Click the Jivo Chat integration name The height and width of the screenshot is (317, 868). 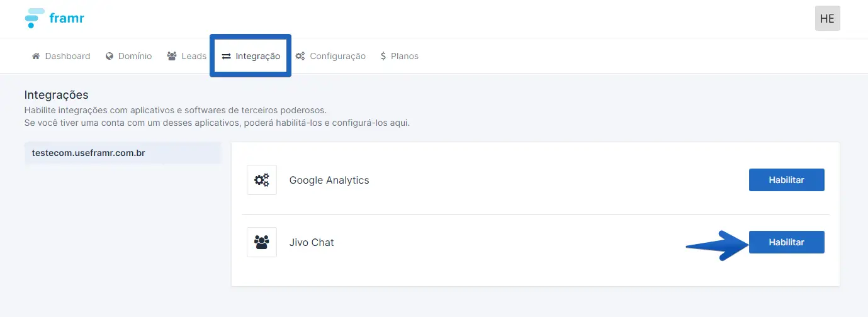[312, 242]
